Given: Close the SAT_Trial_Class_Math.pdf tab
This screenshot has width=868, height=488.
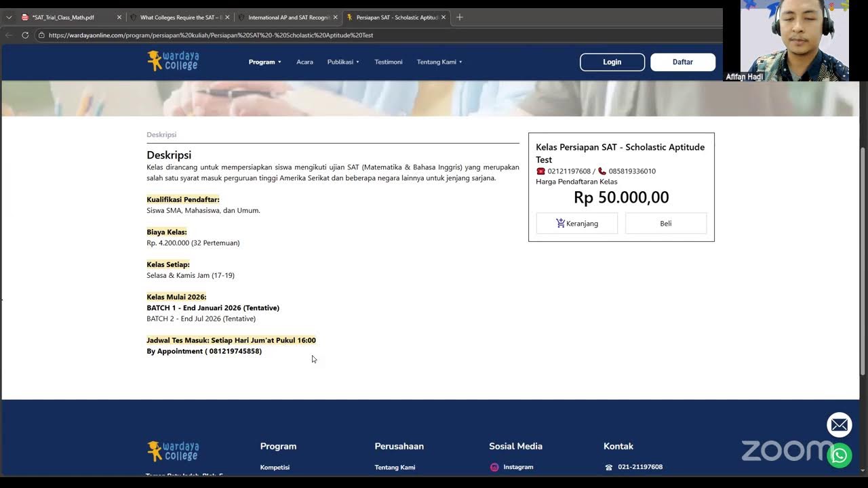Looking at the screenshot, I should pyautogui.click(x=119, y=18).
